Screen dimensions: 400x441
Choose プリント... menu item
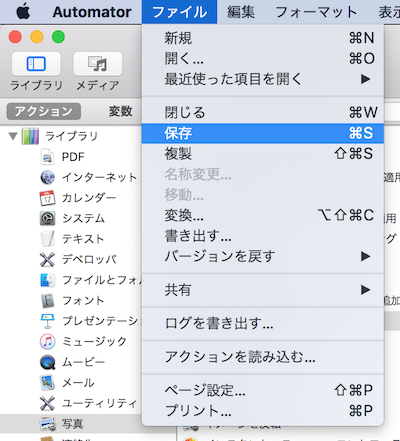click(263, 411)
